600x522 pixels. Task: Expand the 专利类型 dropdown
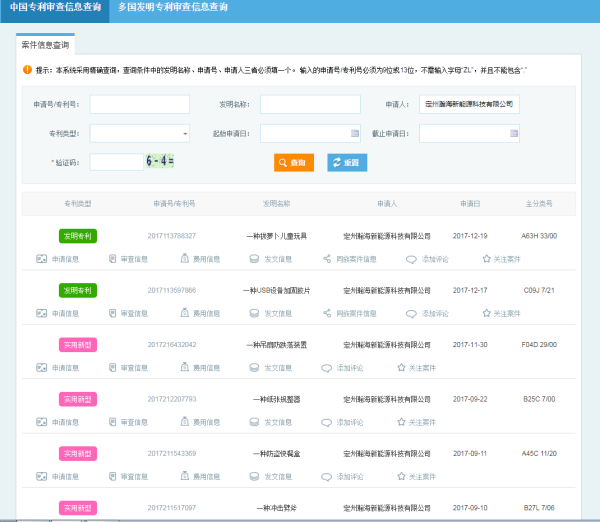click(185, 133)
